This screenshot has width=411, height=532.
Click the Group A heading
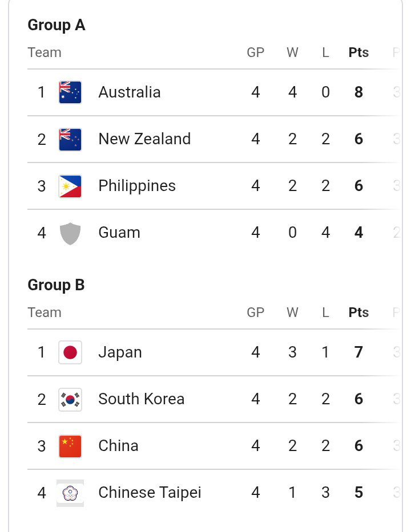(57, 25)
